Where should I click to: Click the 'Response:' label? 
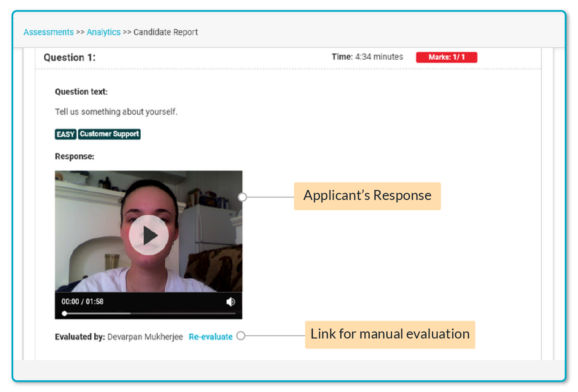75,156
